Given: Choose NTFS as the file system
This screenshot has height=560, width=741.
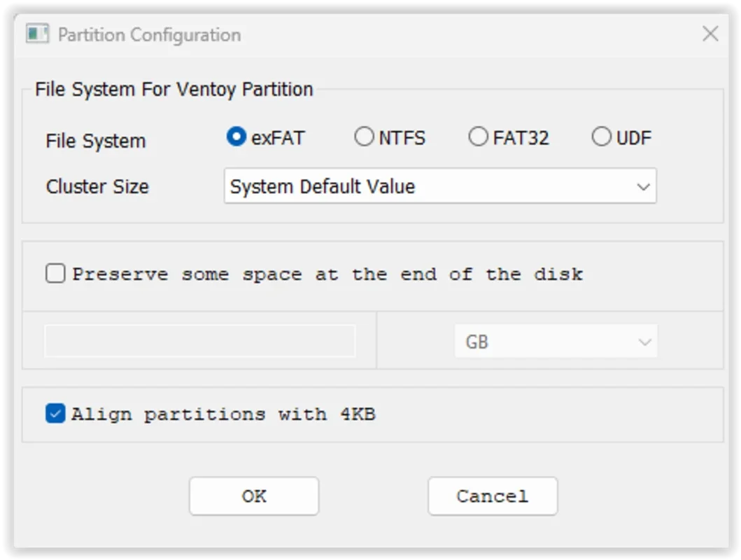Looking at the screenshot, I should tap(364, 137).
